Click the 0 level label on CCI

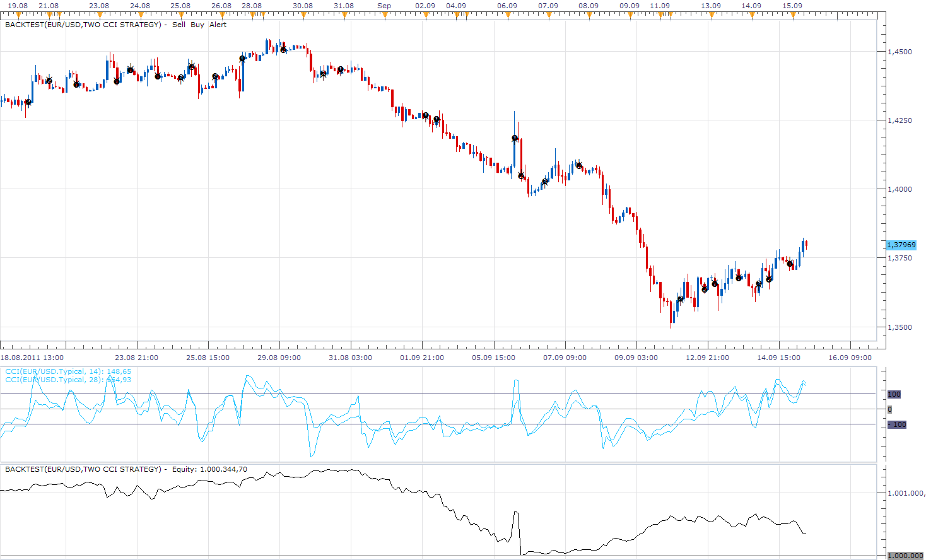[x=889, y=409]
